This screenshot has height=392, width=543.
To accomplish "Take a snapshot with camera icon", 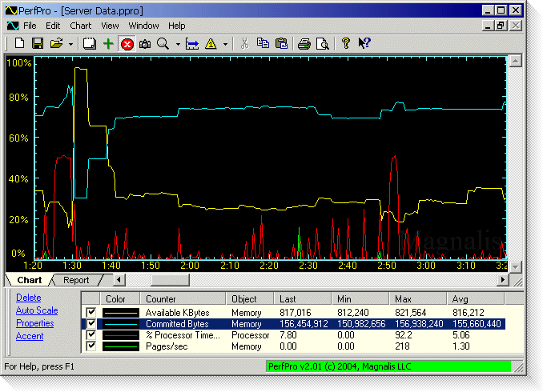I will click(x=145, y=44).
